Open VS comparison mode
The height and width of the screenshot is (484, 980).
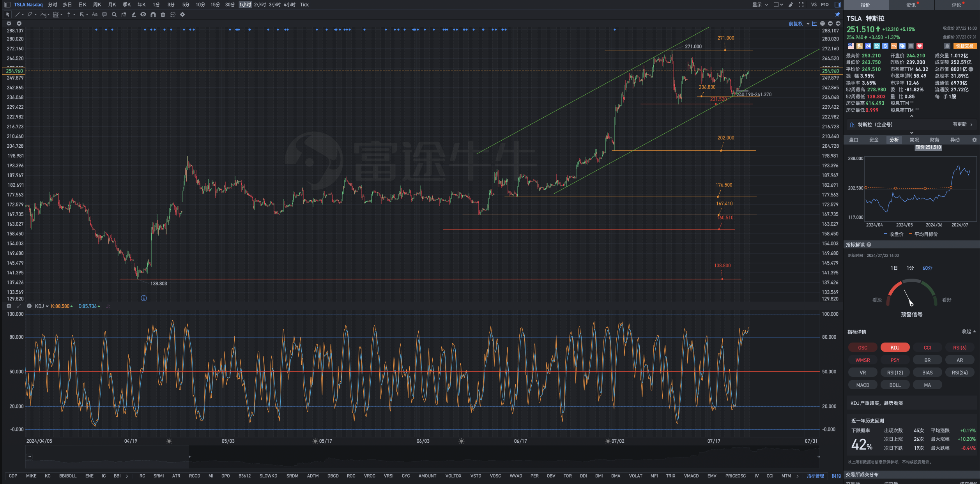(x=814, y=5)
